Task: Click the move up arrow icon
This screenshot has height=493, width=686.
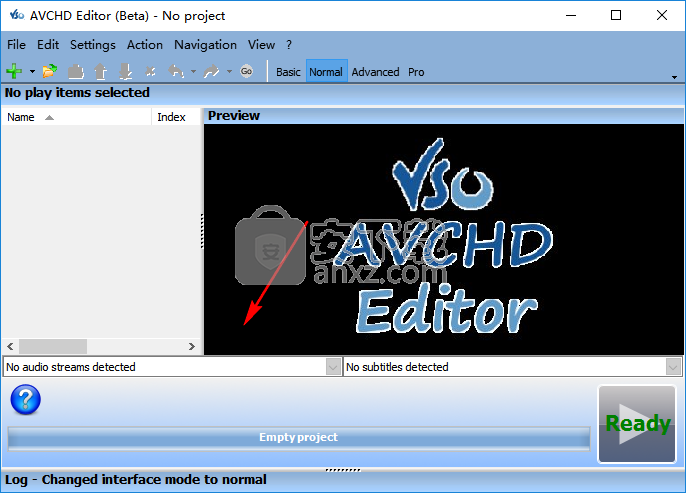Action: pos(101,71)
